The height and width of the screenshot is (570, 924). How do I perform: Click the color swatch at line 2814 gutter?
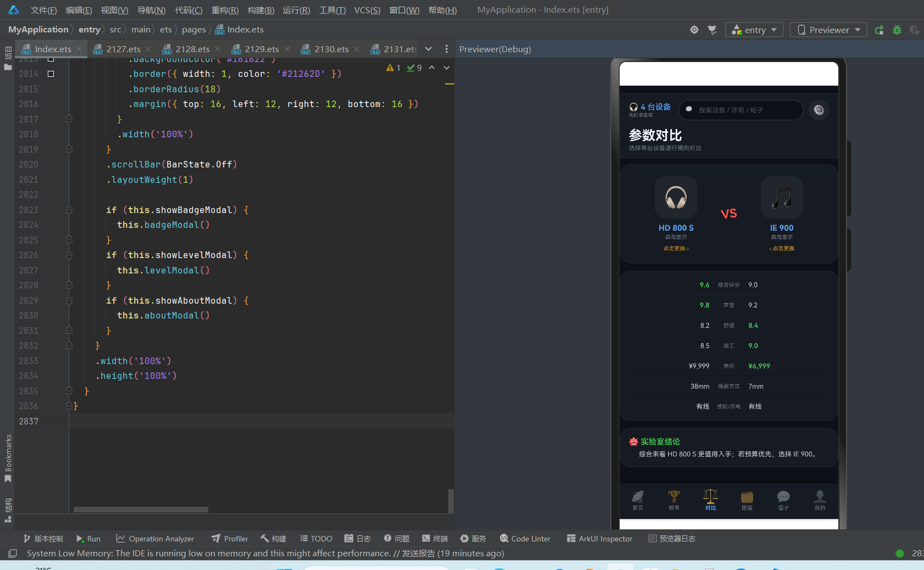coord(51,74)
